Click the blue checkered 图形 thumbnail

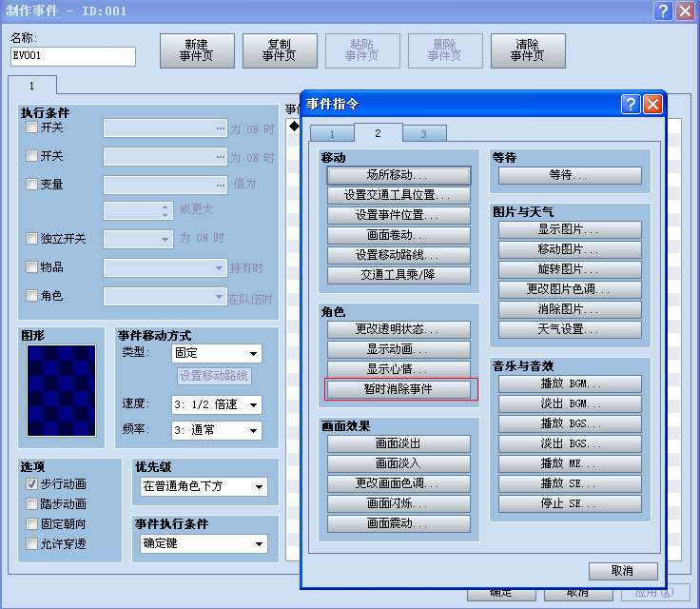61,390
